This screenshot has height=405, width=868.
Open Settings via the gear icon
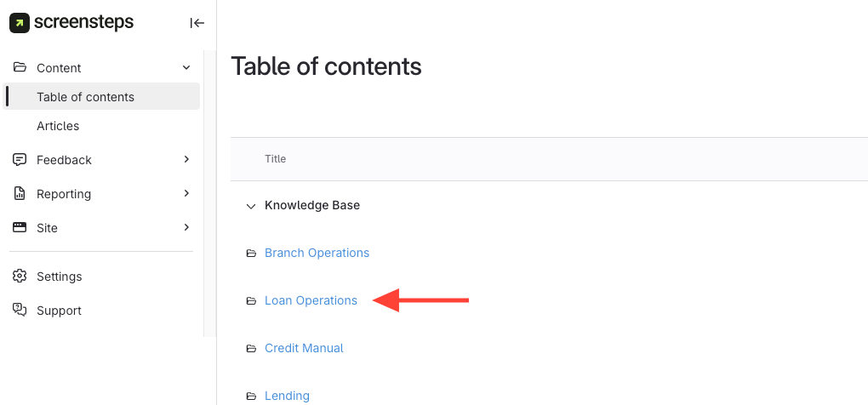pyautogui.click(x=20, y=277)
